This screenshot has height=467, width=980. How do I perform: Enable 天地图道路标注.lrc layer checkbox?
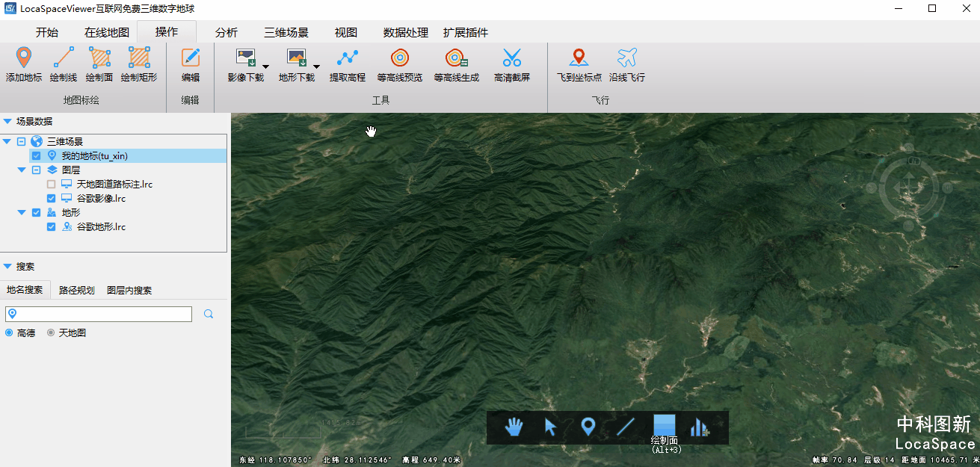coord(52,184)
